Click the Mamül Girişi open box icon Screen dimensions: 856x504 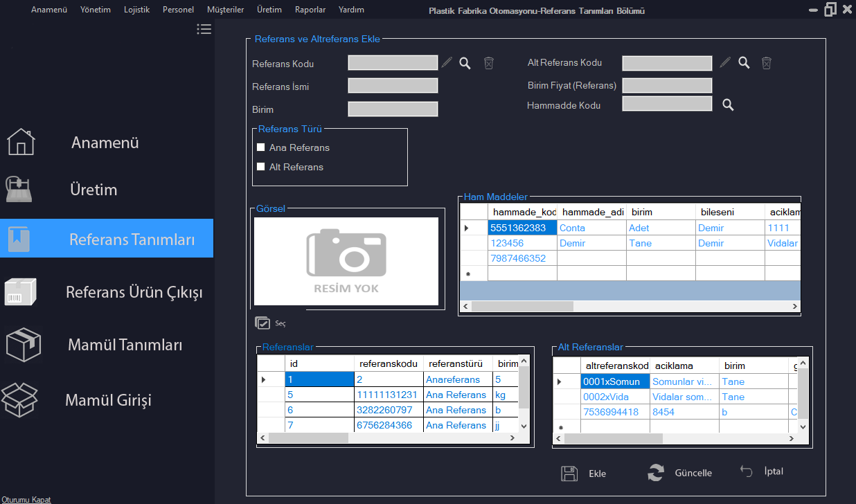pos(19,399)
